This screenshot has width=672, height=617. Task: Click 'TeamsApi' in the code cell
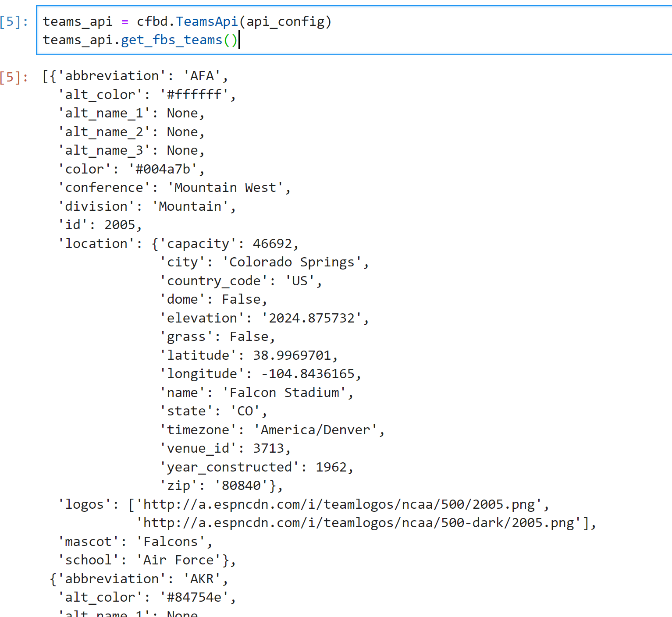pos(207,21)
